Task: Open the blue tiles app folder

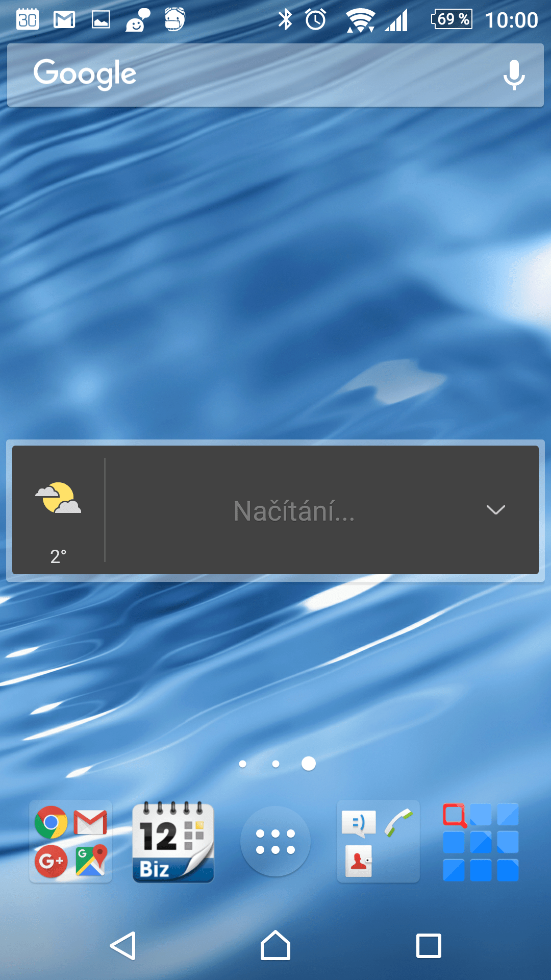Action: coord(481,842)
